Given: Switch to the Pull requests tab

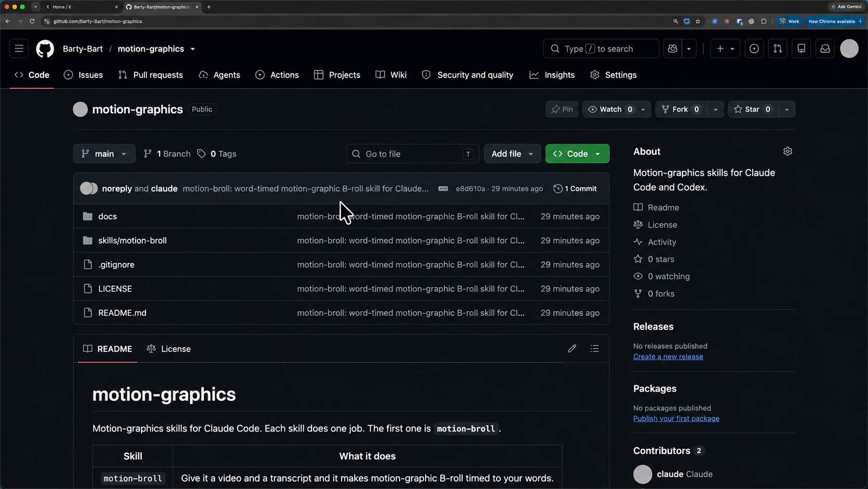Looking at the screenshot, I should point(151,75).
